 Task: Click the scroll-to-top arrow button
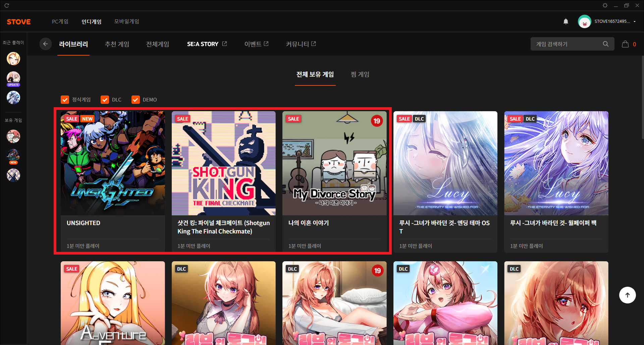[x=627, y=295]
